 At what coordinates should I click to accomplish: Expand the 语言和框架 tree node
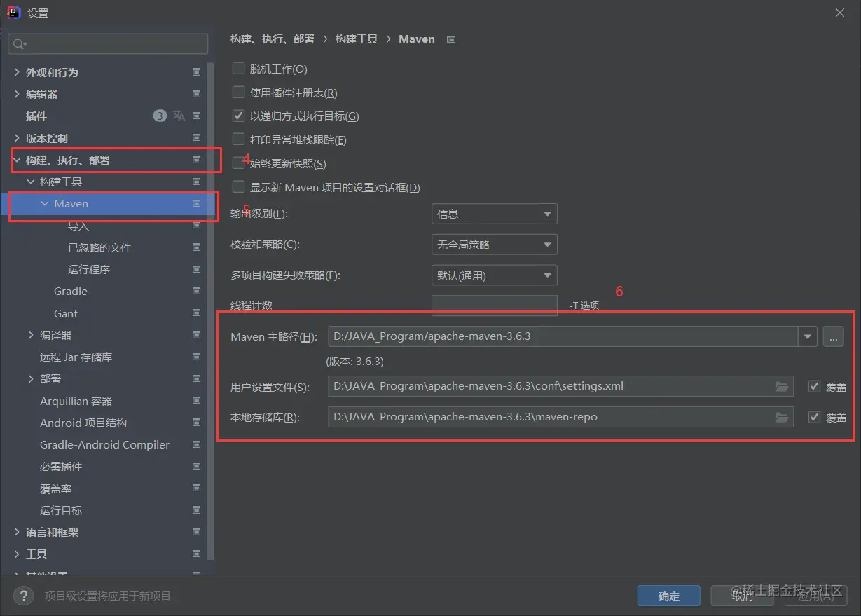[x=17, y=532]
